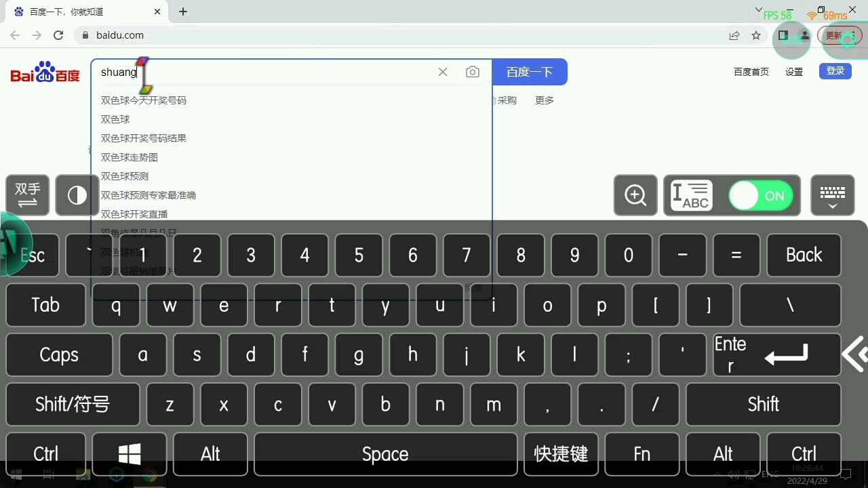Open the green settings gear bubble

847,39
